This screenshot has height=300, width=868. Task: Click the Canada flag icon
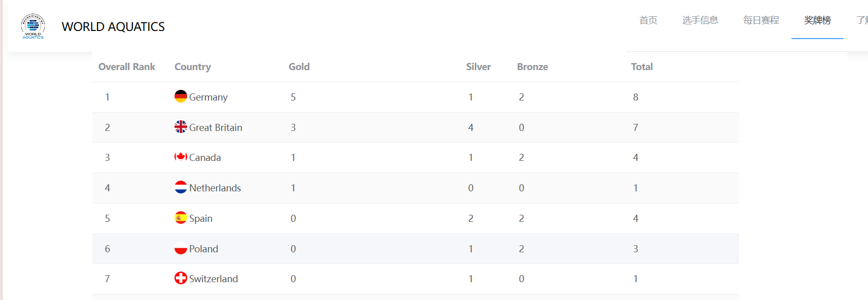(x=181, y=157)
